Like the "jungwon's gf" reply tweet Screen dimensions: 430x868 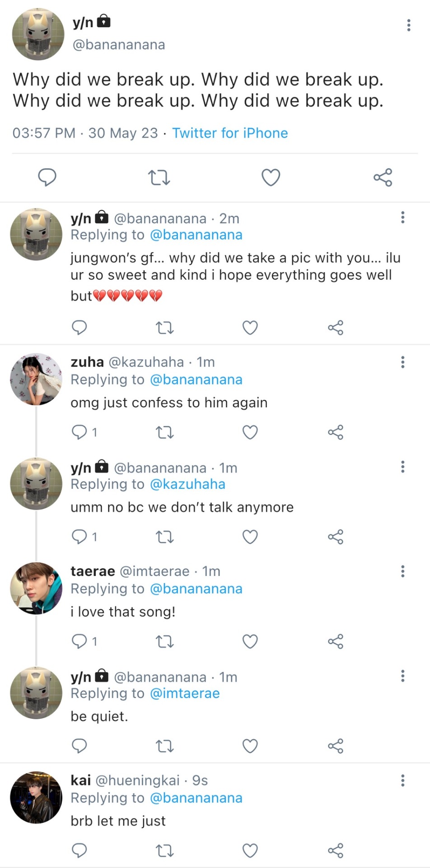[x=250, y=327]
